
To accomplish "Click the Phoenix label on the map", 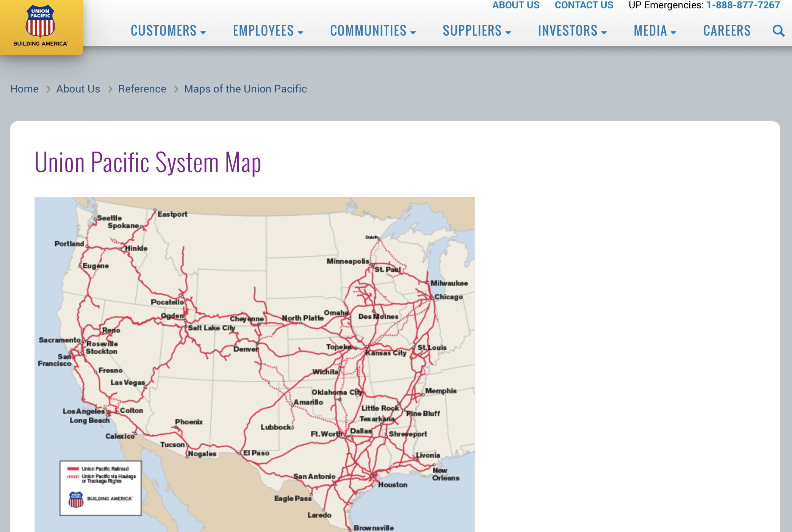I will [x=189, y=422].
